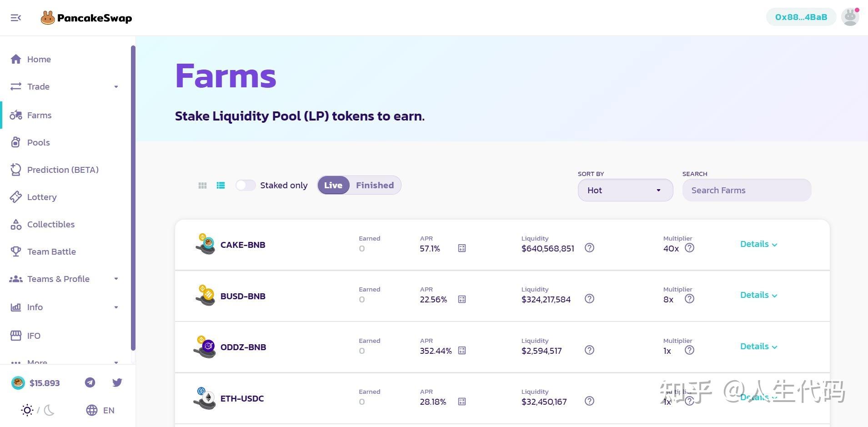Screen dimensions: 868x427
Task: Select the Finished farms tab
Action: [375, 185]
